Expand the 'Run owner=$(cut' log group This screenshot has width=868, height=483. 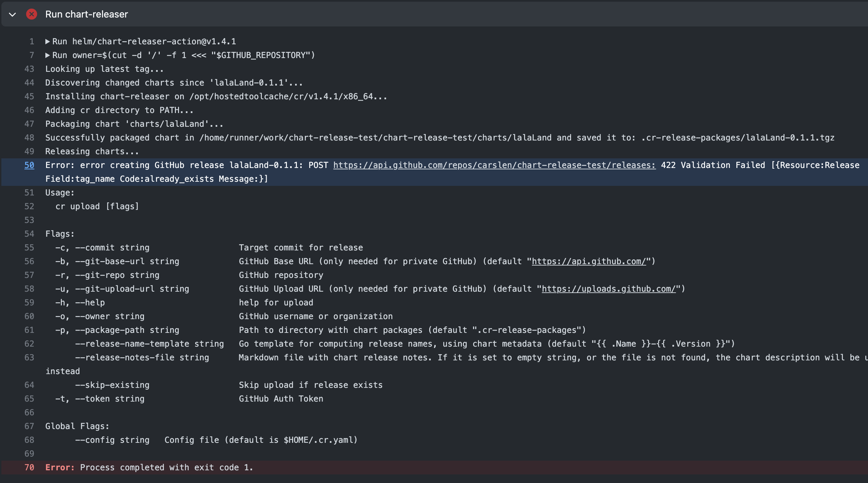pos(48,55)
